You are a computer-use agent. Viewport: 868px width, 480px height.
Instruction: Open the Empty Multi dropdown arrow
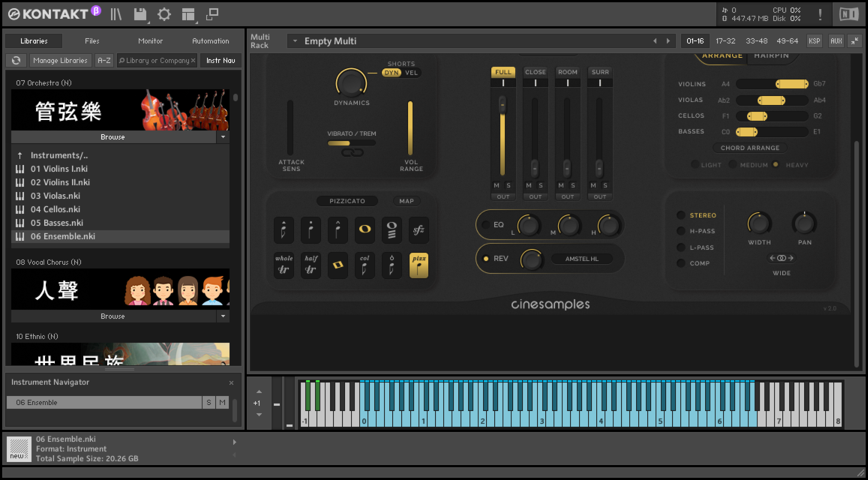[x=295, y=41]
